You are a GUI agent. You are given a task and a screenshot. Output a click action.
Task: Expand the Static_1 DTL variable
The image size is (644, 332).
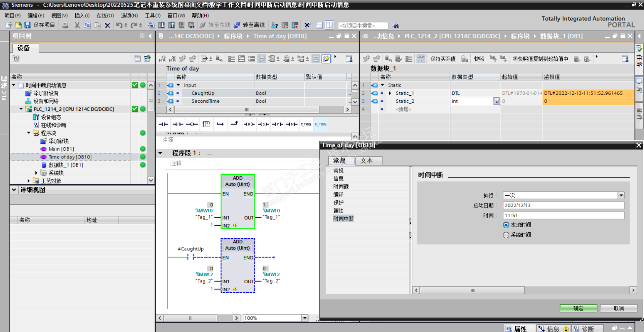(x=390, y=93)
